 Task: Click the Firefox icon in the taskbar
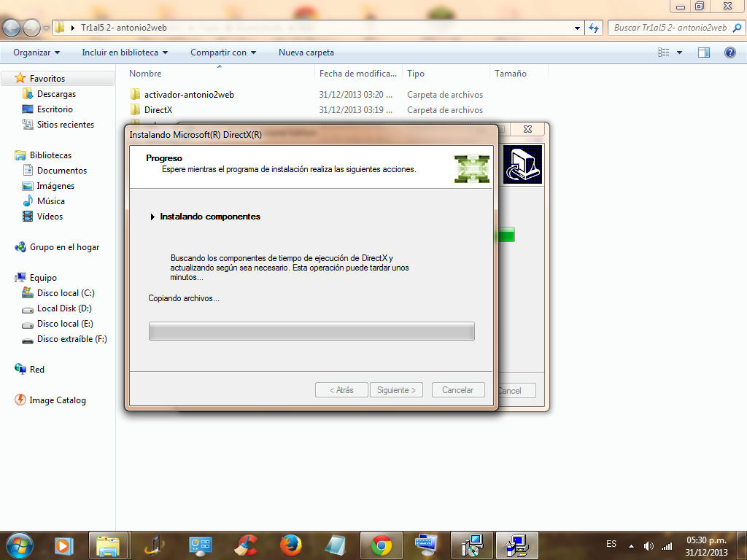(x=290, y=545)
